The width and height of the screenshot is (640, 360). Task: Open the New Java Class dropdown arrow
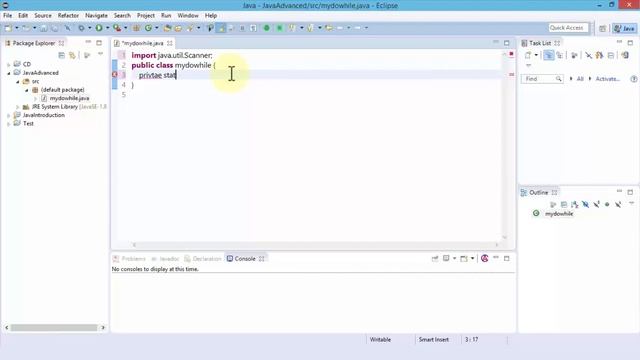pyautogui.click(x=157, y=28)
